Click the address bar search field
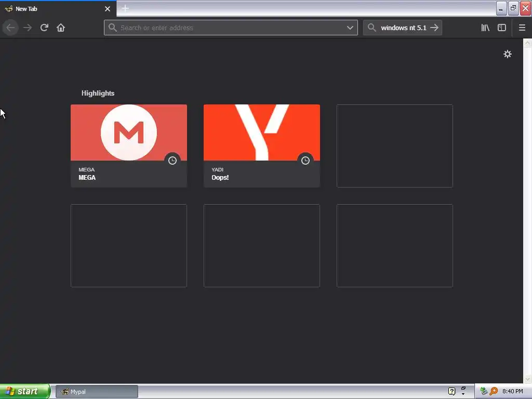This screenshot has height=399, width=532. point(231,28)
